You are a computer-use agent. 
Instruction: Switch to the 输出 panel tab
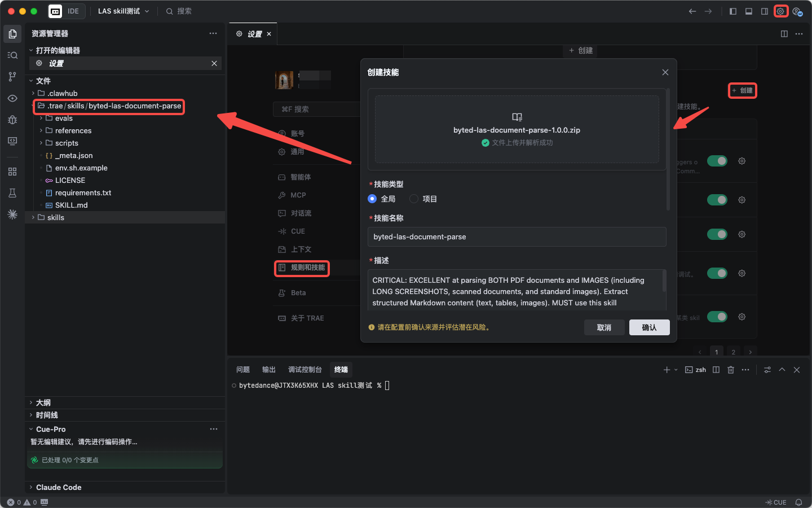pos(269,370)
